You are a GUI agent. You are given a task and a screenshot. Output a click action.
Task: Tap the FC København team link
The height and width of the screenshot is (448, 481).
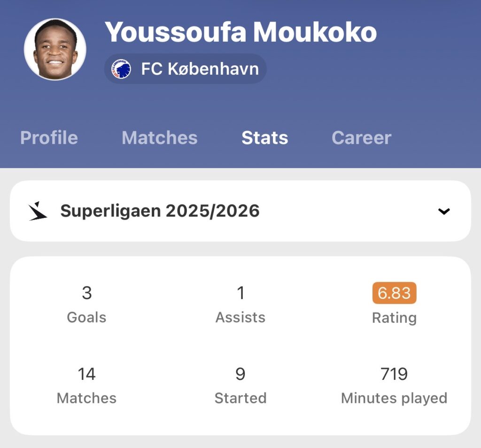tap(200, 69)
